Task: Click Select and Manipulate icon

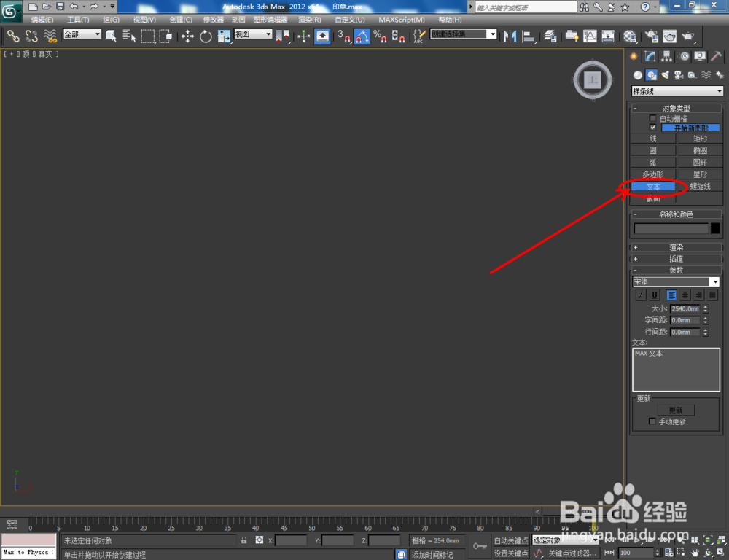Action: coord(303,36)
